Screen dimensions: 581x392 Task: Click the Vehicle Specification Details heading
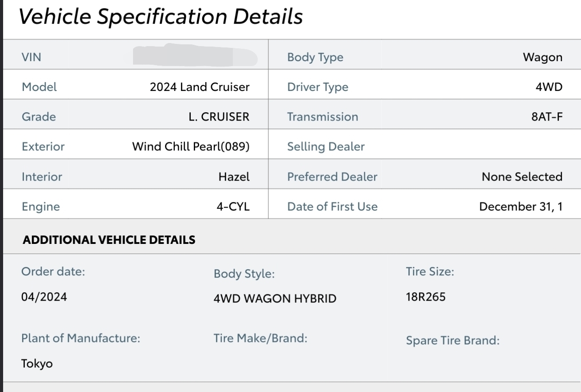(x=161, y=17)
